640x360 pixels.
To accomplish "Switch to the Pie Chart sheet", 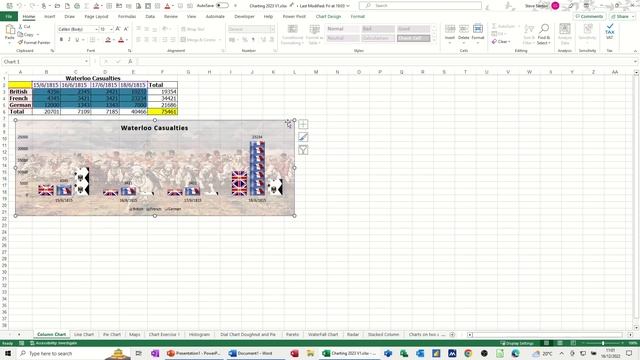I will (111, 334).
